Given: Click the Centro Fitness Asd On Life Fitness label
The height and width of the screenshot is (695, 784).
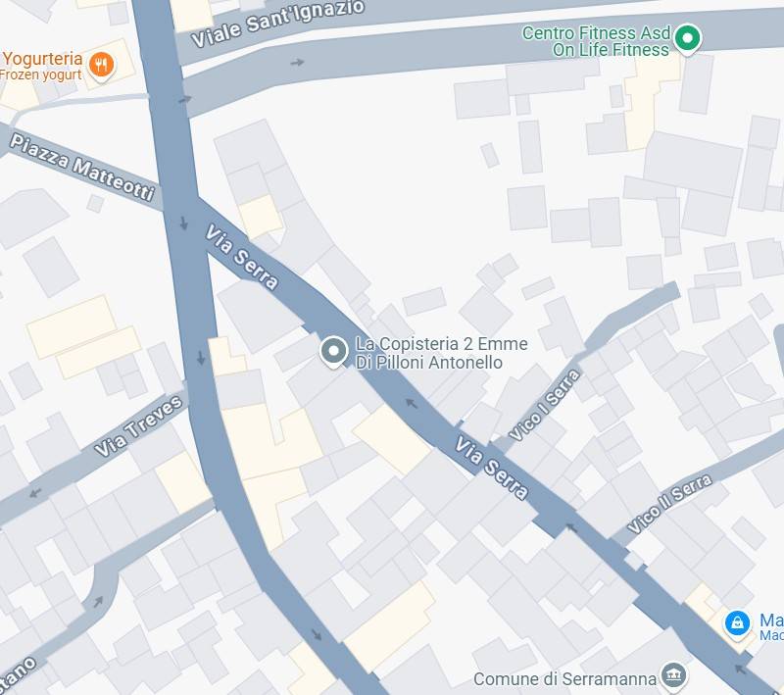Looking at the screenshot, I should [x=596, y=41].
